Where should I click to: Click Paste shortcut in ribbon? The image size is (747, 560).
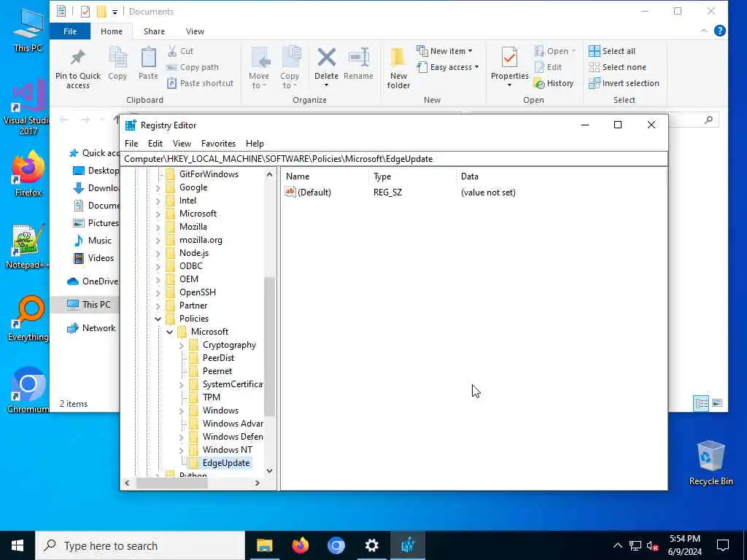pyautogui.click(x=200, y=83)
